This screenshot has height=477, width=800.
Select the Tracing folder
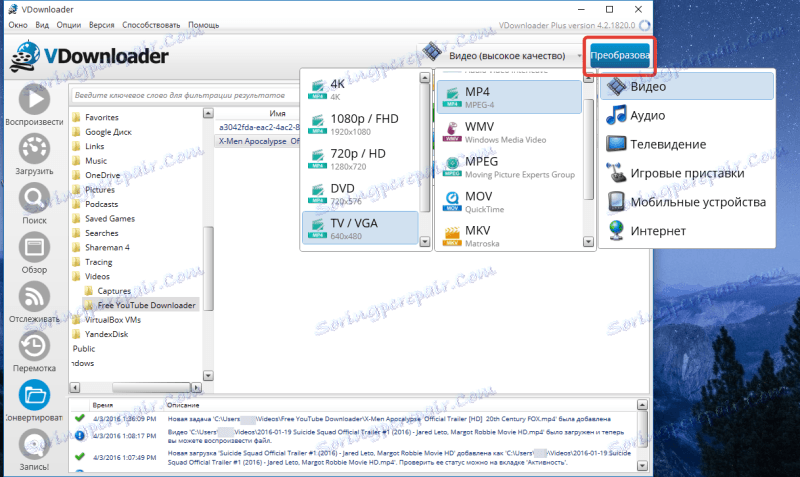pyautogui.click(x=98, y=262)
